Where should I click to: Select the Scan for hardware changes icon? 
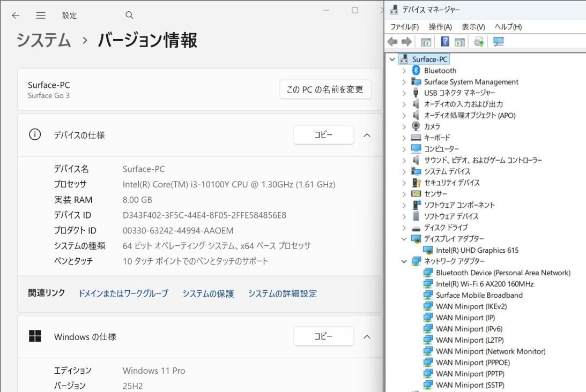coord(498,42)
